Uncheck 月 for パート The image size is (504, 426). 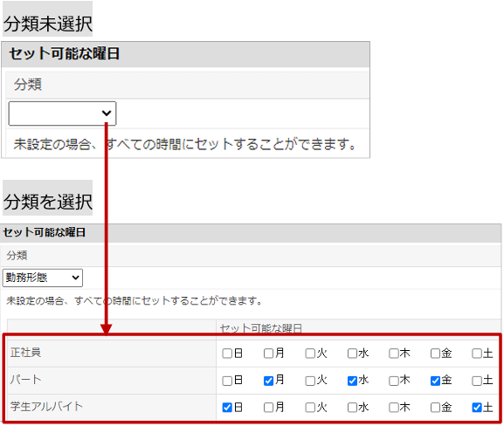click(268, 381)
